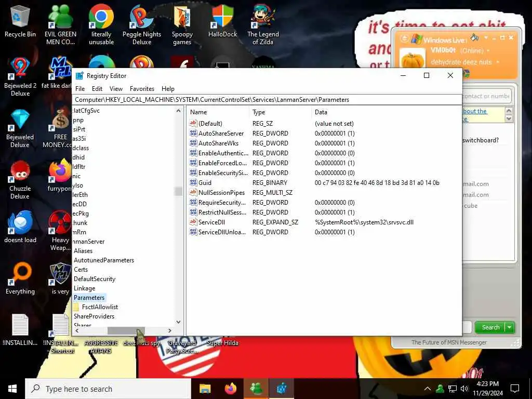Select the NullSessionPipes string value icon
The image size is (532, 399).
(193, 192)
